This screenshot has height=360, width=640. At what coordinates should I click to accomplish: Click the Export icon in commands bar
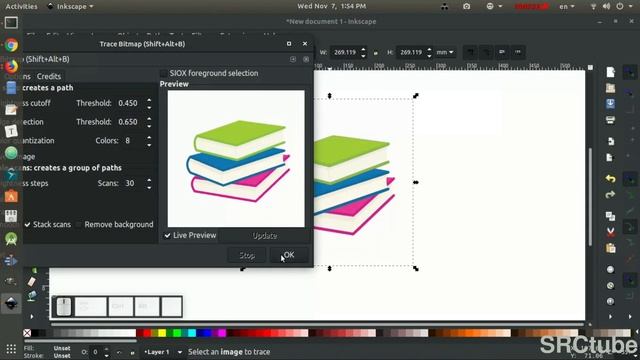pos(610,158)
